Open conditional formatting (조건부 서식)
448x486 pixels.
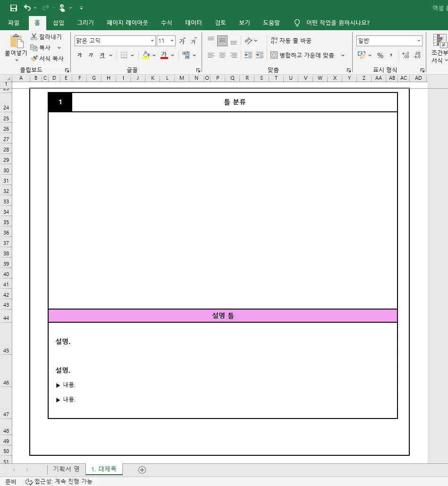point(440,48)
